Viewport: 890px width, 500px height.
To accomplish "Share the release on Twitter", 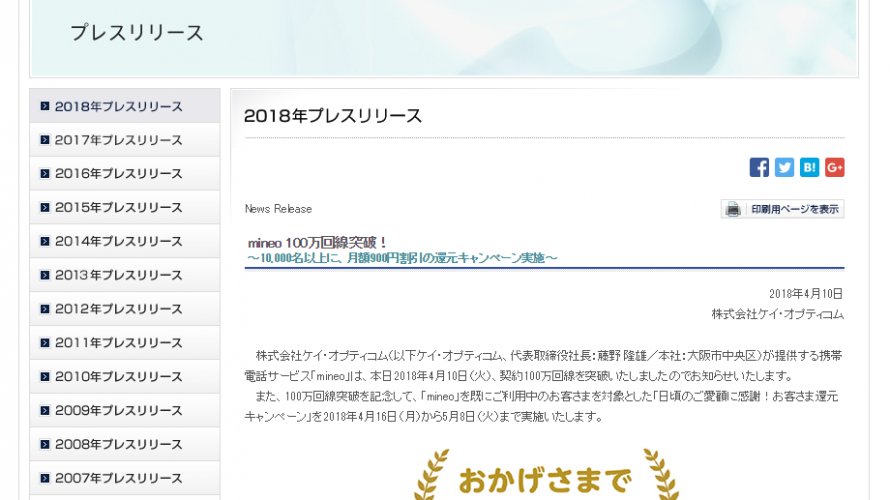I will click(x=784, y=167).
